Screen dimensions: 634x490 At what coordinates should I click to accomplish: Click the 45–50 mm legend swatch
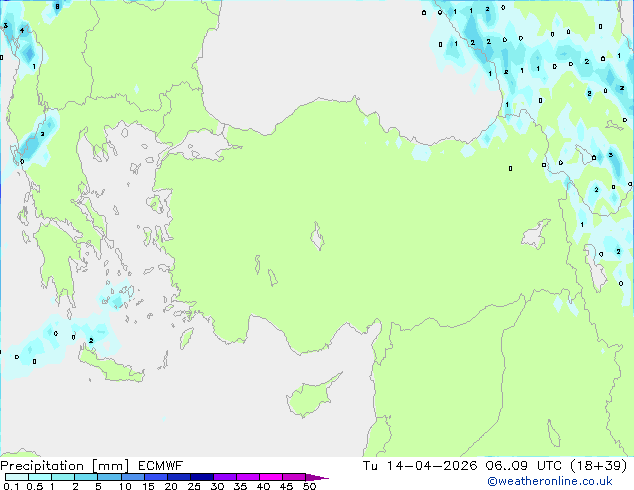[x=294, y=477]
